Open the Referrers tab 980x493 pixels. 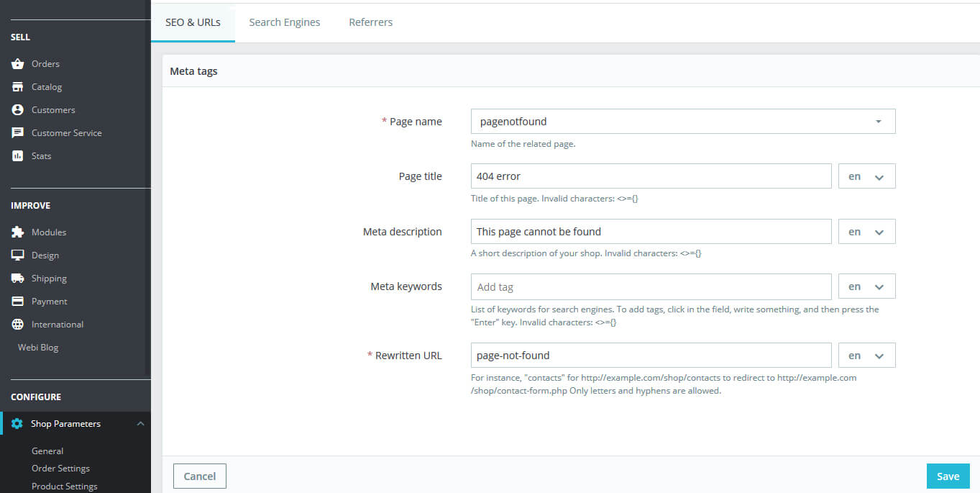click(370, 22)
